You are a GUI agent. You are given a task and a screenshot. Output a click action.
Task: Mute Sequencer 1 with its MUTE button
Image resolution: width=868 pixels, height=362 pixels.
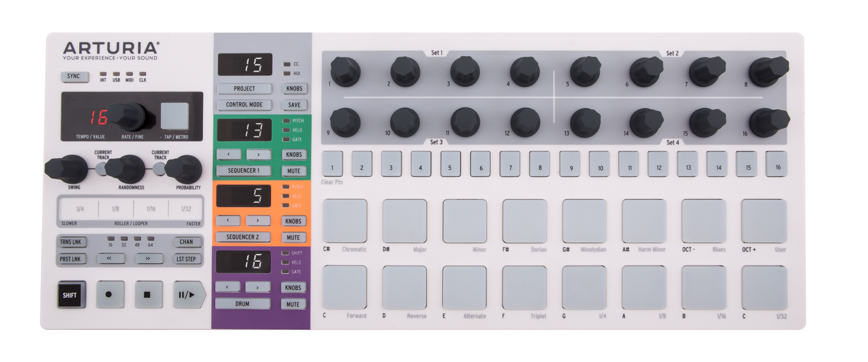(x=294, y=171)
